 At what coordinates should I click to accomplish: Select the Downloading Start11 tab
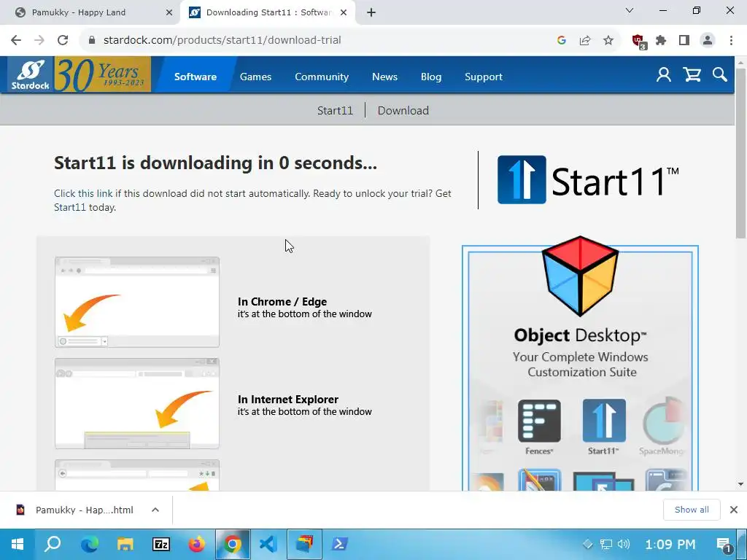(x=268, y=13)
